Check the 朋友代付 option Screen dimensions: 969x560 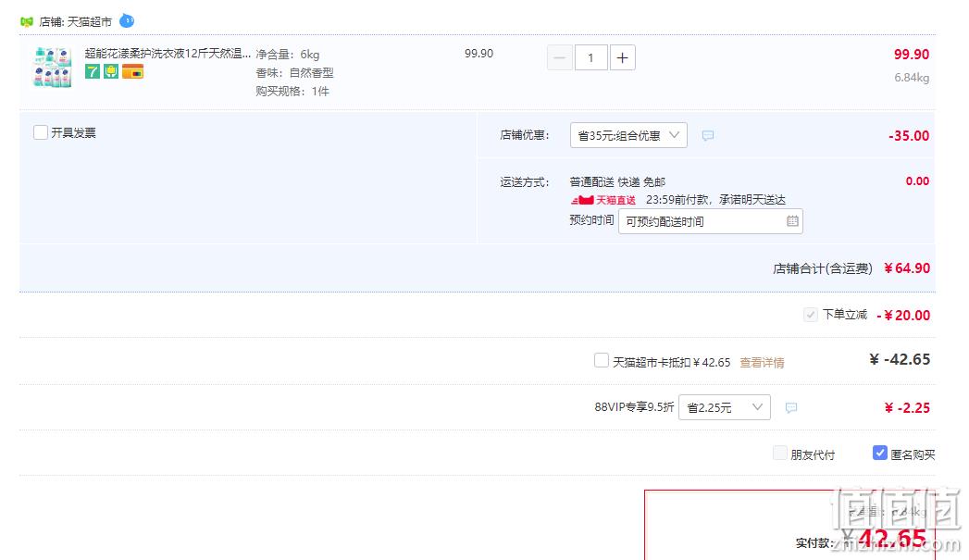pyautogui.click(x=780, y=453)
